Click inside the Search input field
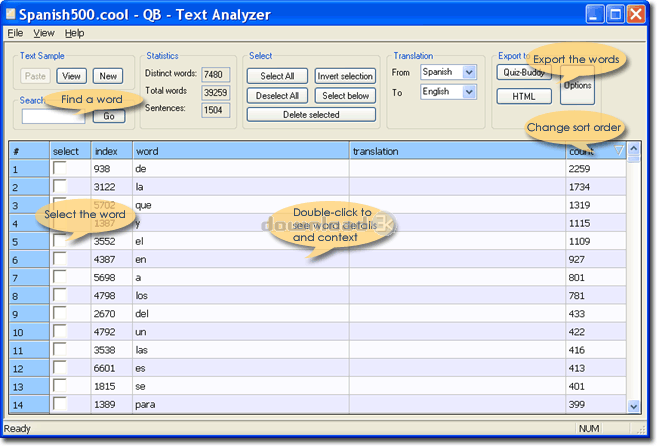Image resolution: width=658 pixels, height=446 pixels. click(x=53, y=117)
